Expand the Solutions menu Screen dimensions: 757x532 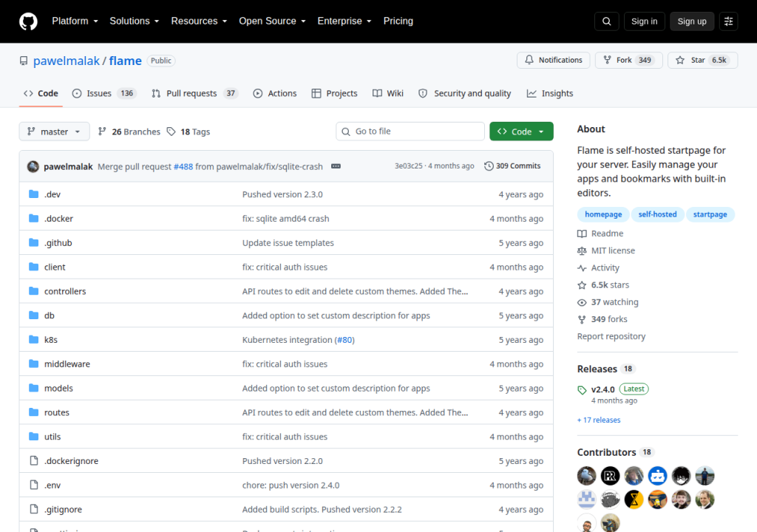pos(135,21)
